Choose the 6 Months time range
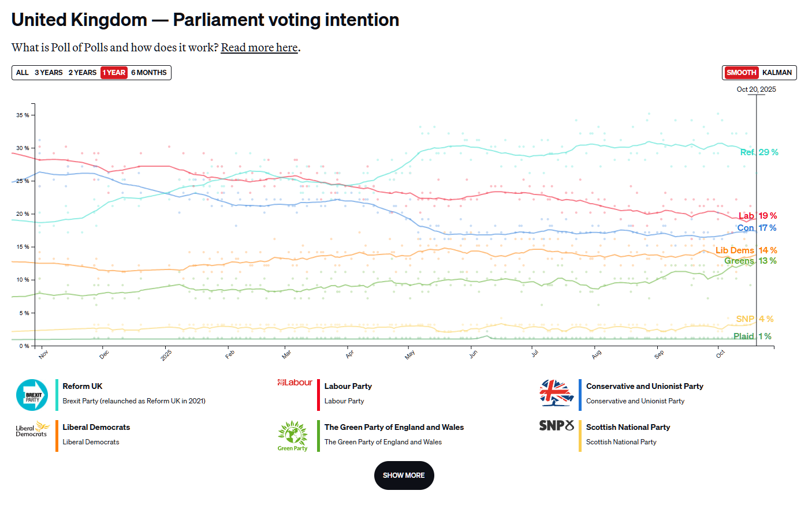Viewport: 812px width, 513px height. click(x=149, y=73)
